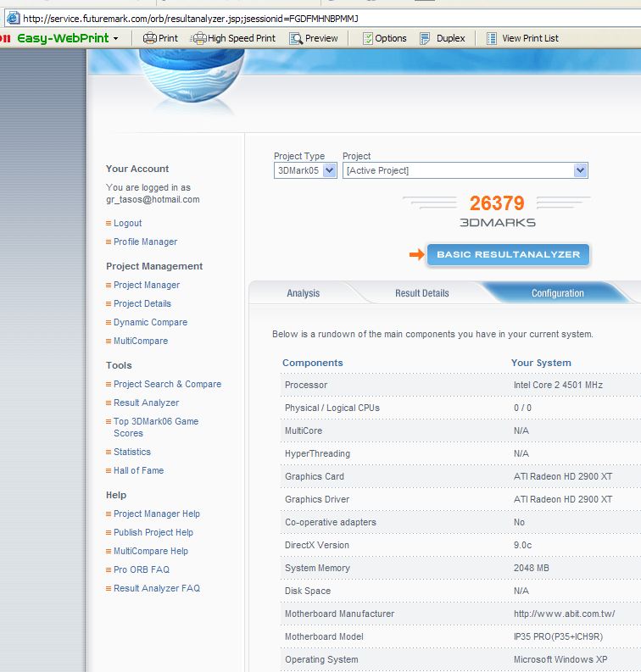
Task: Click the gr_tasos@hotmail.com account text
Action: pos(153,199)
